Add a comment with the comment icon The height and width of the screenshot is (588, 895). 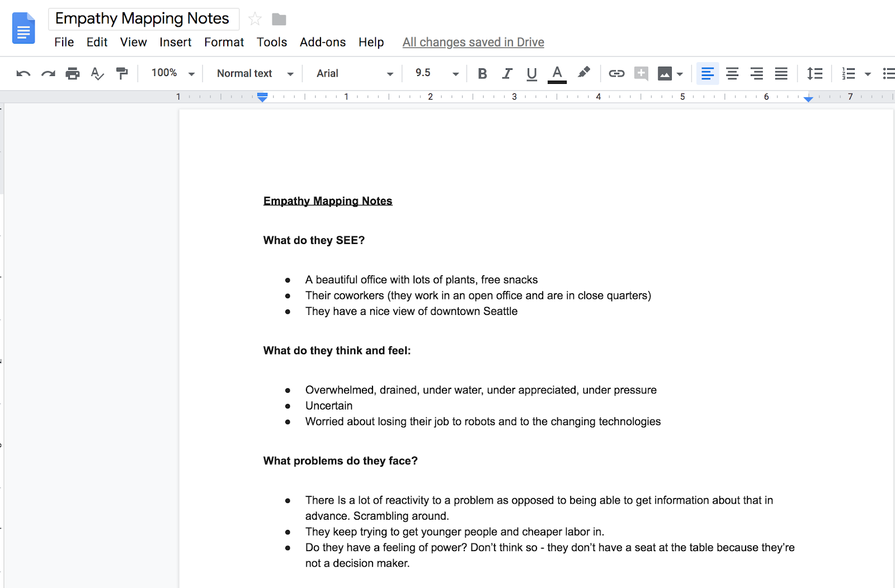tap(641, 73)
